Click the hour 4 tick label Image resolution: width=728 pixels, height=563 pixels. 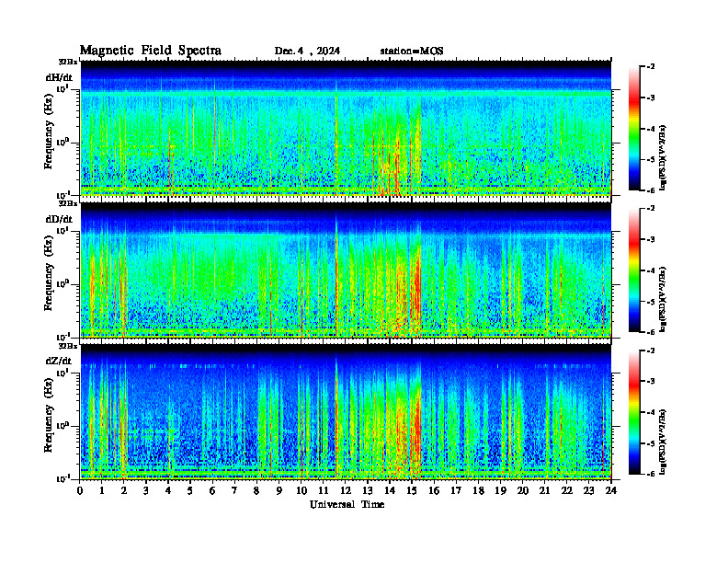pyautogui.click(x=168, y=491)
